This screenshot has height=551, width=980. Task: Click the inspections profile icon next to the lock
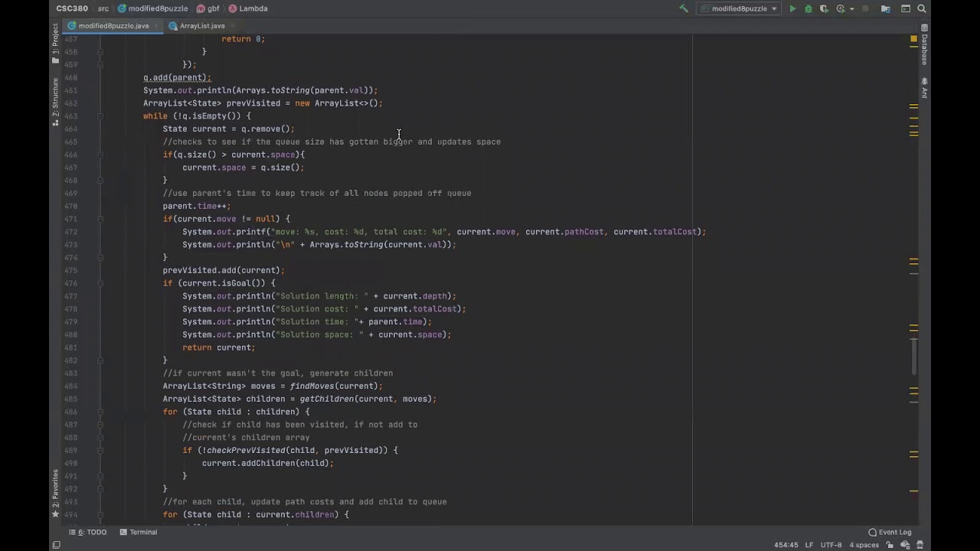click(x=904, y=545)
